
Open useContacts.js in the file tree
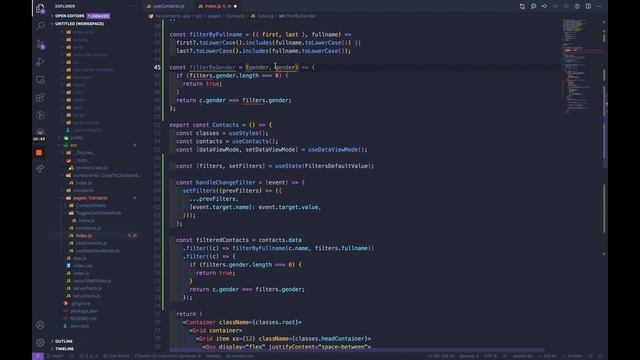(x=91, y=243)
